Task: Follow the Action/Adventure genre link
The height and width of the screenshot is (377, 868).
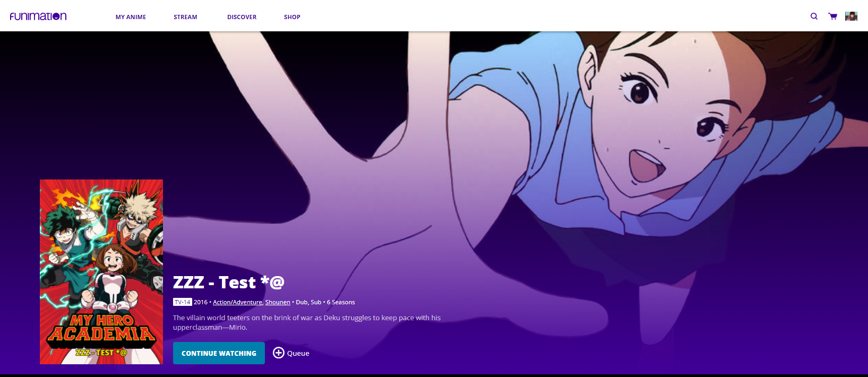Action: (x=237, y=302)
